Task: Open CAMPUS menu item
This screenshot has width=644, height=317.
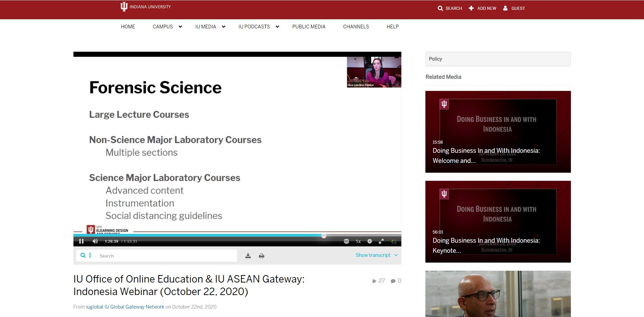Action: pos(163,27)
